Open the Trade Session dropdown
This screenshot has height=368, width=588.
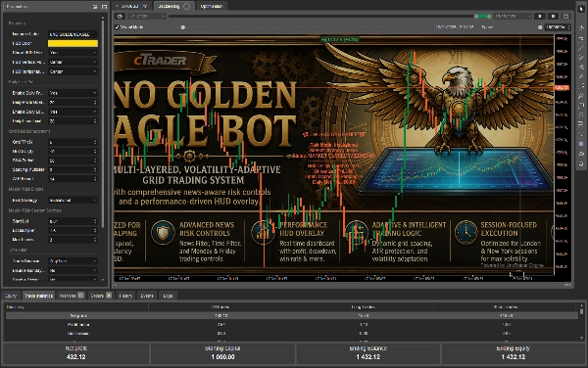pyautogui.click(x=73, y=261)
